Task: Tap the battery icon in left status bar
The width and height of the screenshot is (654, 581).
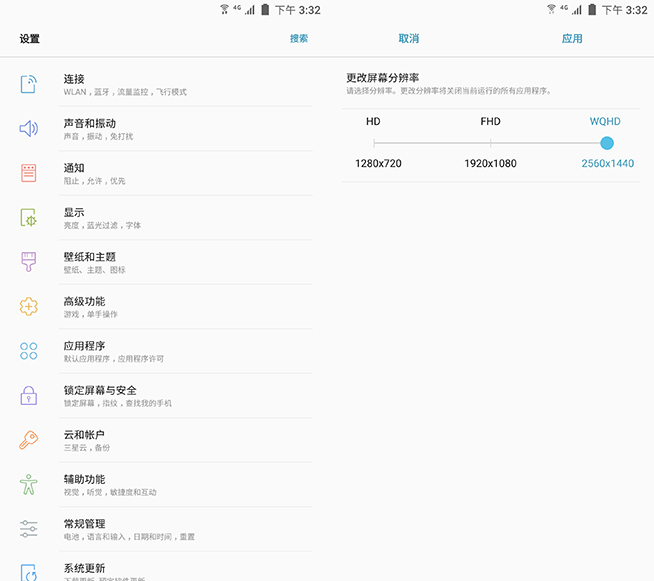Action: click(x=265, y=10)
